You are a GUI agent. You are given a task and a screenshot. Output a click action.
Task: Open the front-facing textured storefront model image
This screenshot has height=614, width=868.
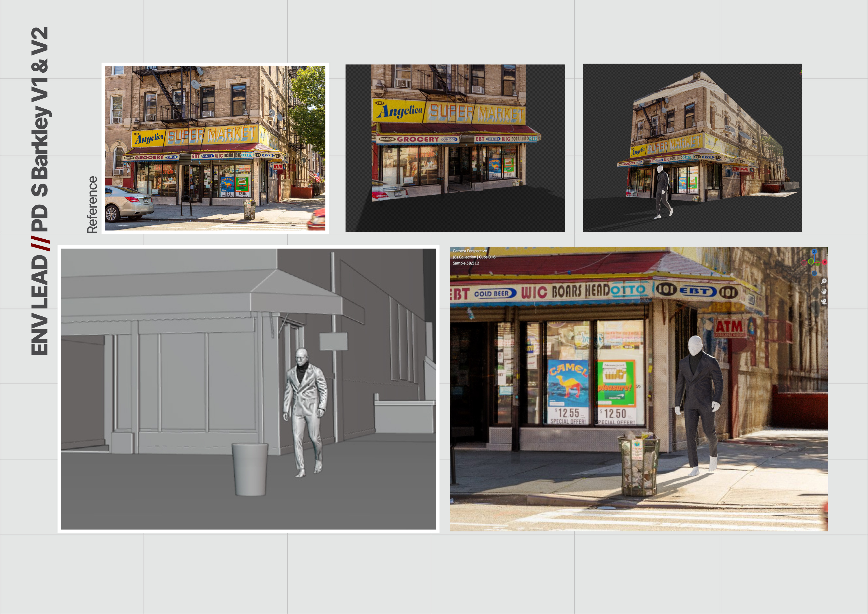(455, 148)
